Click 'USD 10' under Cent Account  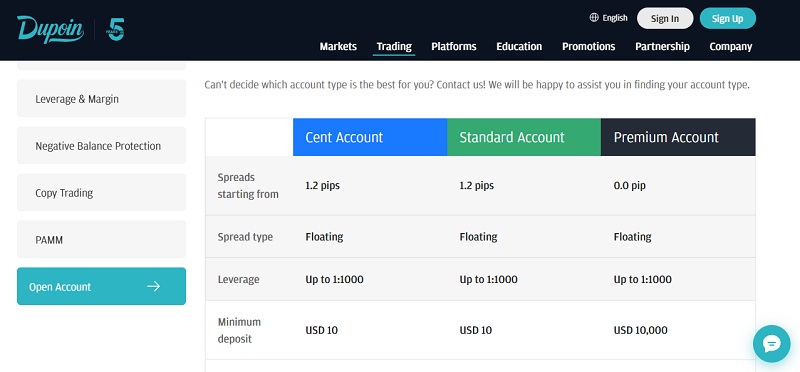coord(321,330)
